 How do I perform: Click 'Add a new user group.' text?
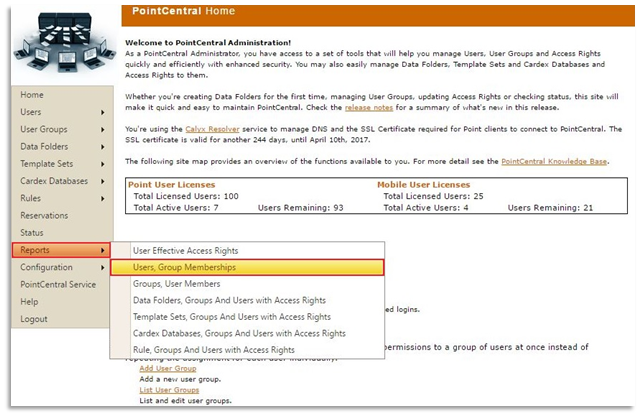180,379
